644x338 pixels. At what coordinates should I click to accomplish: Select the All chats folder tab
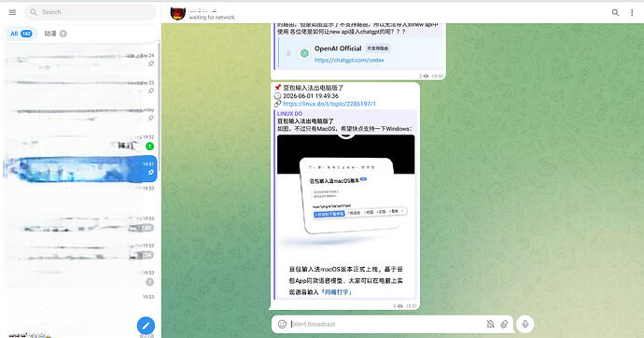[x=21, y=34]
